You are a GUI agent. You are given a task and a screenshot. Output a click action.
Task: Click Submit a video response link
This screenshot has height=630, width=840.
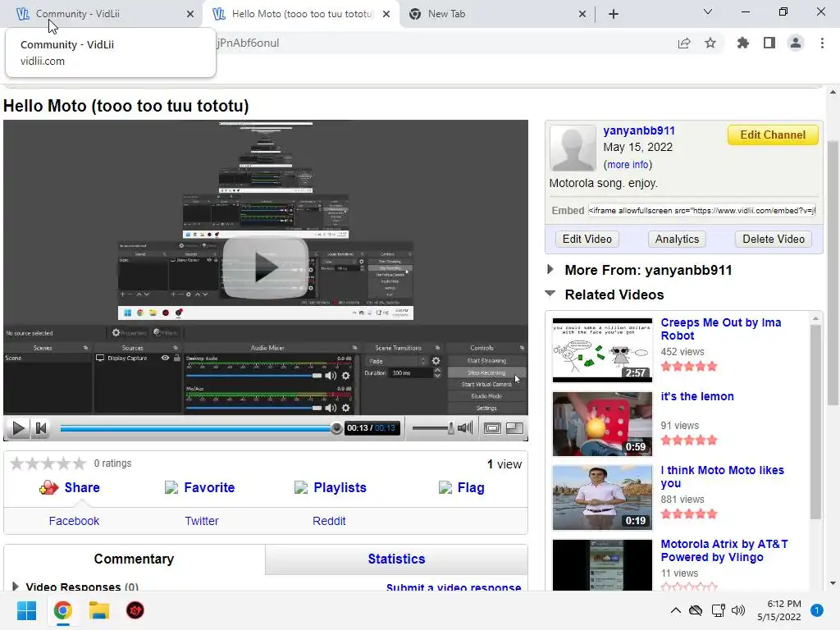tap(453, 587)
